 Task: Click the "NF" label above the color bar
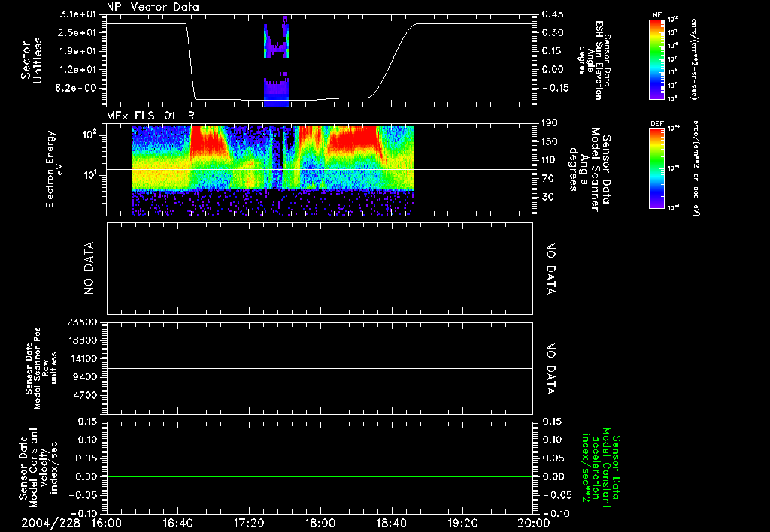coord(656,15)
